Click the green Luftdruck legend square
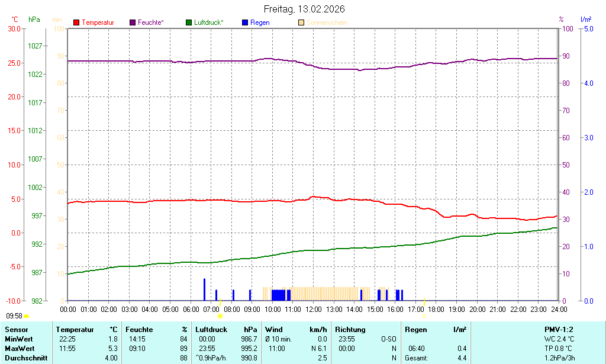606x364 pixels. pos(189,22)
